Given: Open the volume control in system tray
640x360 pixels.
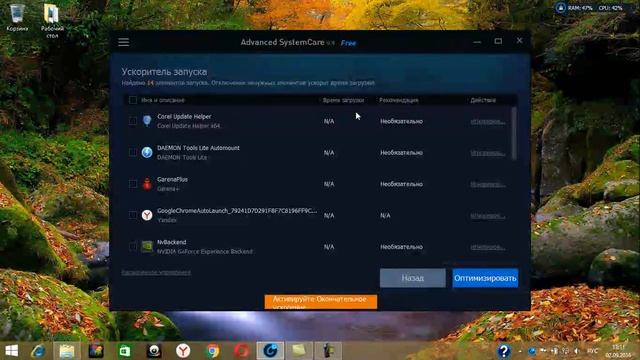Looking at the screenshot, I should (x=577, y=351).
